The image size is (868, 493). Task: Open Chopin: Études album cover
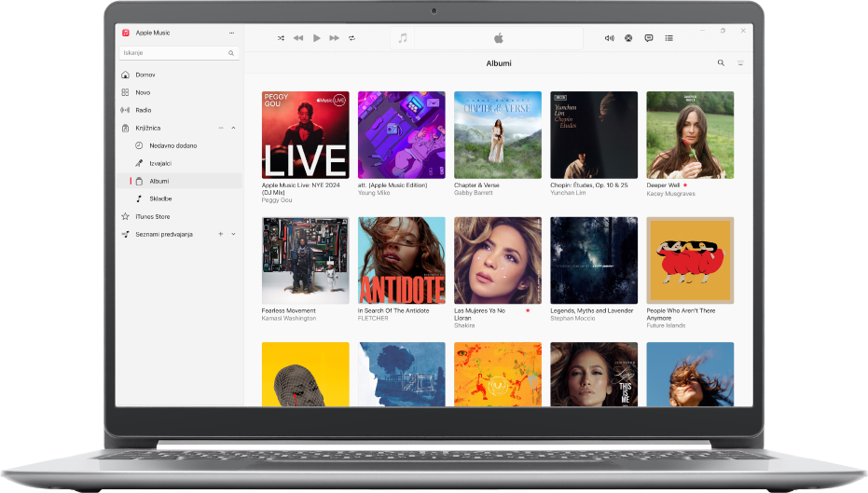point(594,135)
